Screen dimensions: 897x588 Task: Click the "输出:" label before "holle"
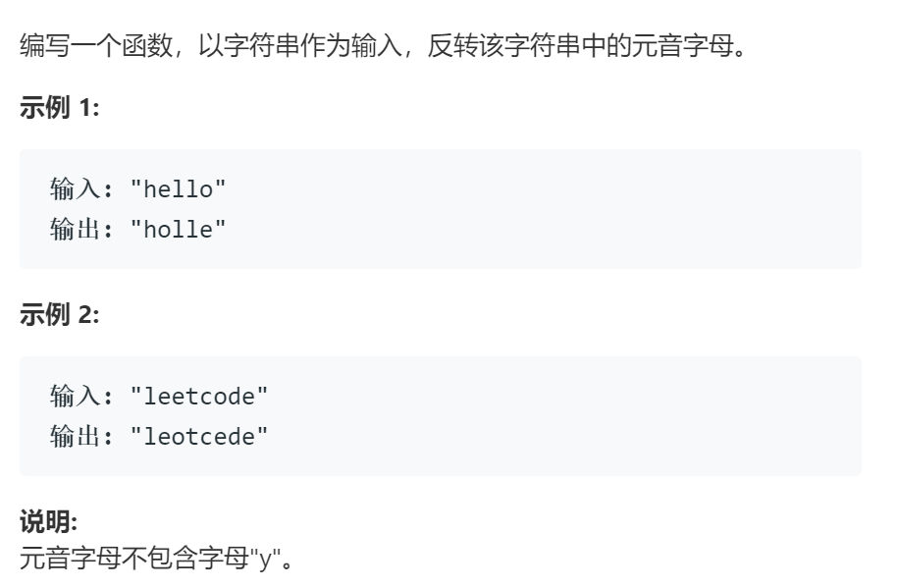click(81, 230)
